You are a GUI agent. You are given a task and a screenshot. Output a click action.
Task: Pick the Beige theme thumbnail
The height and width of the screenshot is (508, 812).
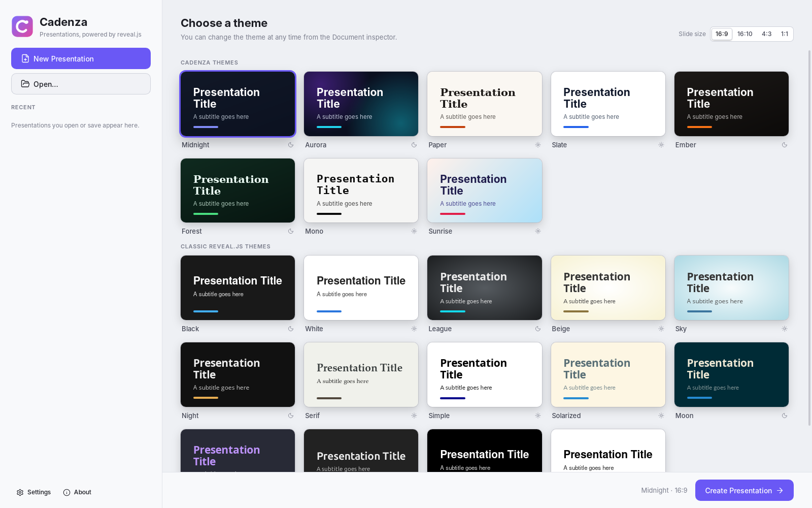click(608, 288)
